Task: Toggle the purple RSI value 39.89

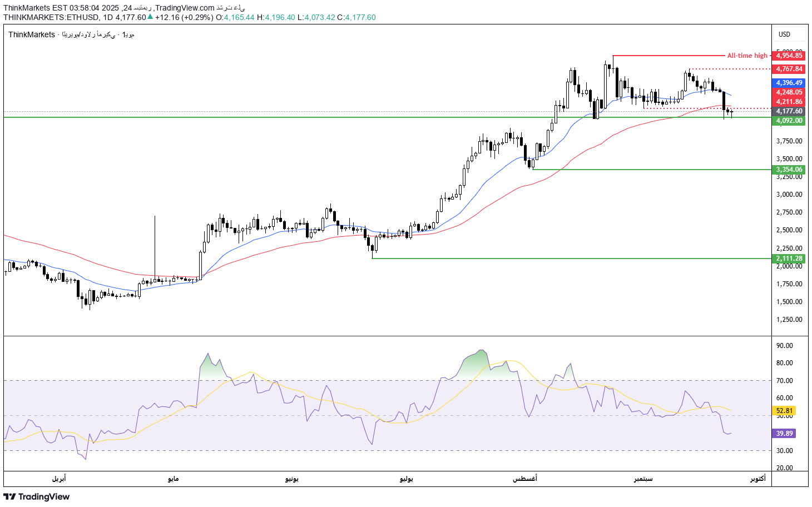Action: [784, 434]
